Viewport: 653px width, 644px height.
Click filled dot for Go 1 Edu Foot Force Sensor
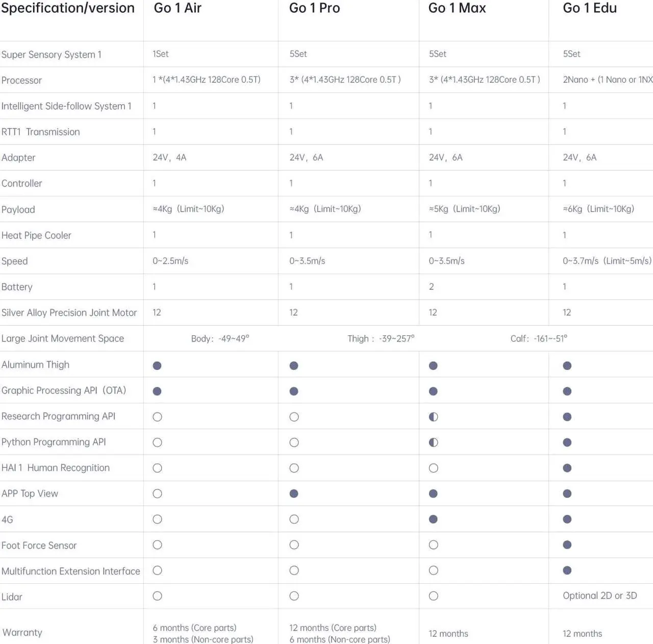[x=567, y=544]
